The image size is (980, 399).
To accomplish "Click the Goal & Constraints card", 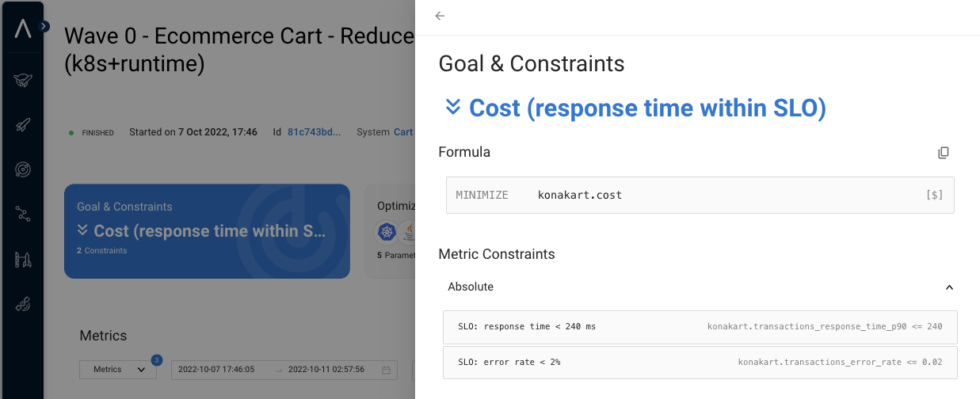I will (x=207, y=231).
